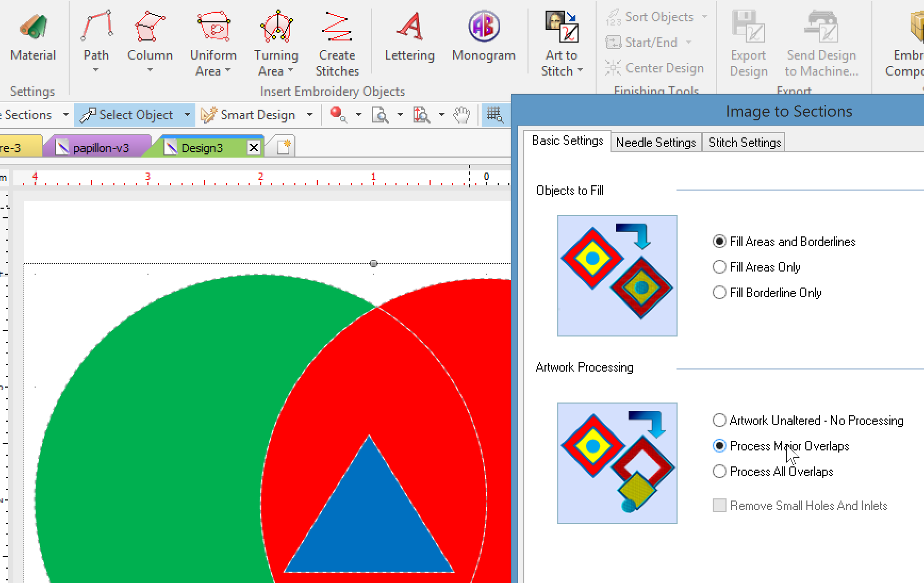Screen dimensions: 924x583
Task: Select Fill Areas Only option
Action: pos(720,267)
